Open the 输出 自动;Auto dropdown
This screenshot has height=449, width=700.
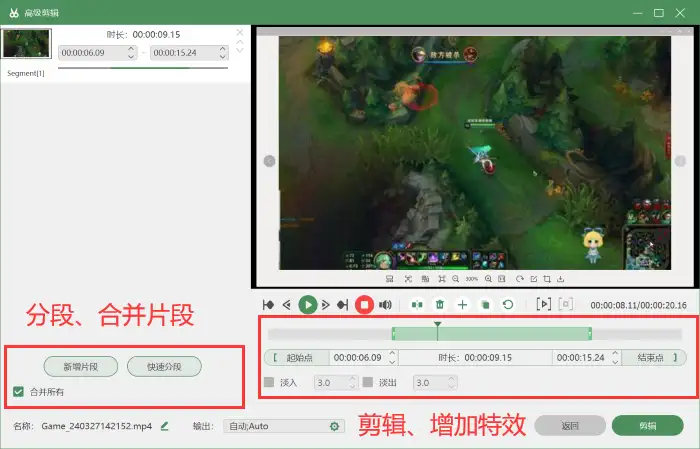(284, 426)
